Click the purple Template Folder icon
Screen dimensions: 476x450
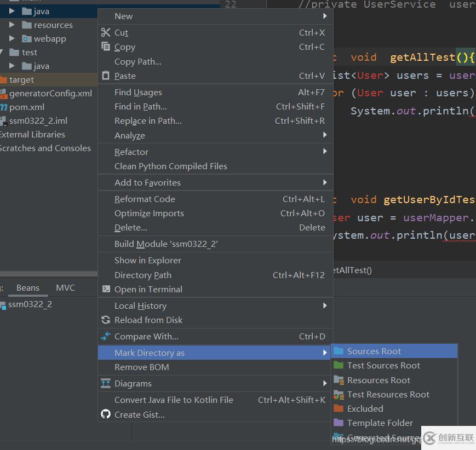point(339,423)
